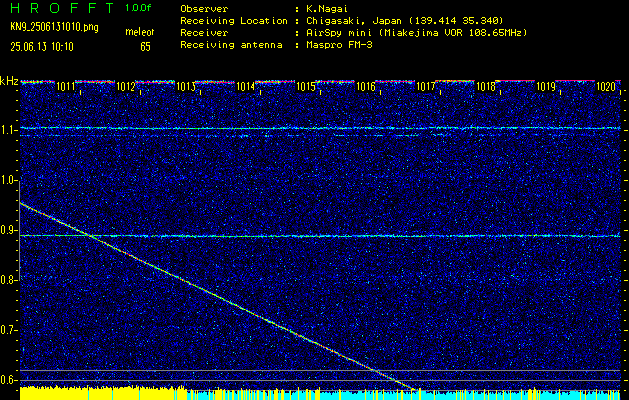This screenshot has width=629, height=400.
Task: Click the HROFFT title text
Action: (x=62, y=8)
